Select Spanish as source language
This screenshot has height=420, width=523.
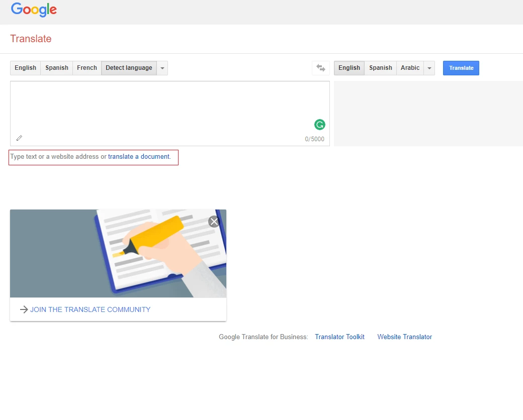tap(57, 68)
